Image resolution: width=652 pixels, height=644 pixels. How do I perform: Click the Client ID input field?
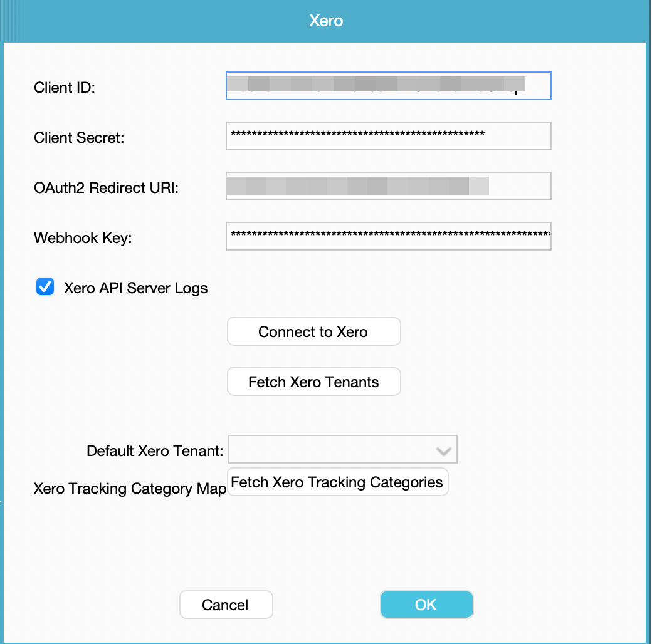coord(388,86)
